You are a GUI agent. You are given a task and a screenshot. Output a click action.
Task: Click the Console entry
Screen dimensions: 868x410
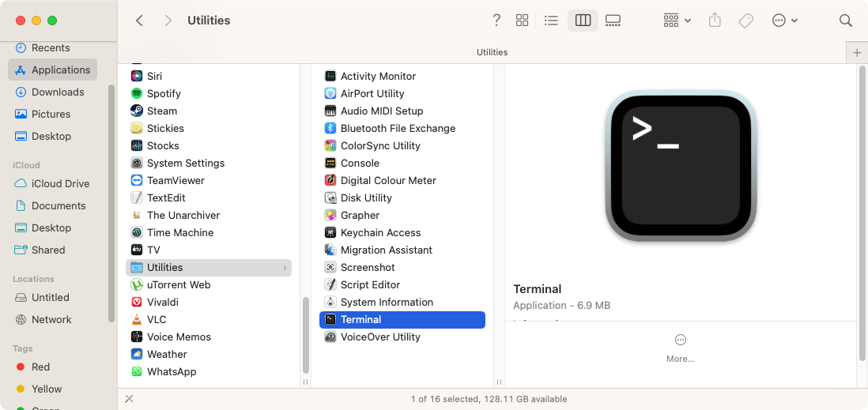(402, 164)
